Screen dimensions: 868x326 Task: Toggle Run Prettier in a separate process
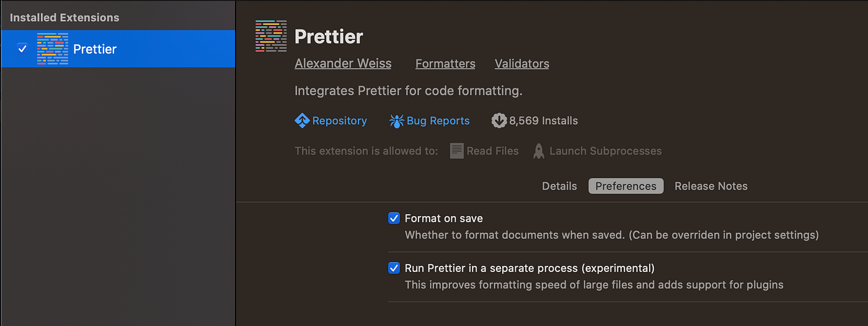point(394,268)
